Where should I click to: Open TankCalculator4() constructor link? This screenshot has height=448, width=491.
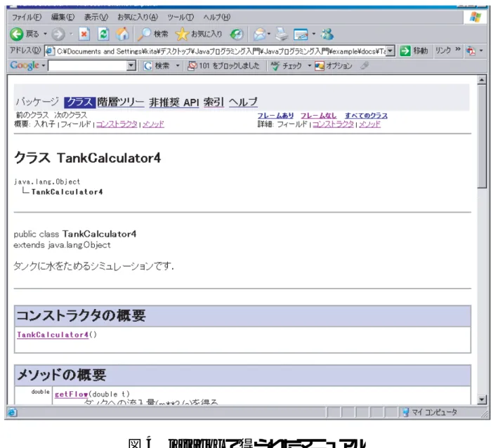[x=53, y=335]
